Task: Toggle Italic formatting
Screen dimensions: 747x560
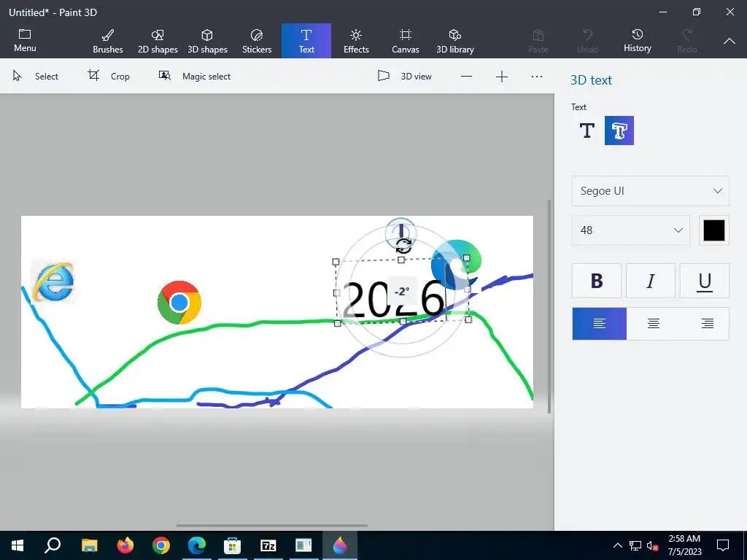Action: tap(650, 281)
